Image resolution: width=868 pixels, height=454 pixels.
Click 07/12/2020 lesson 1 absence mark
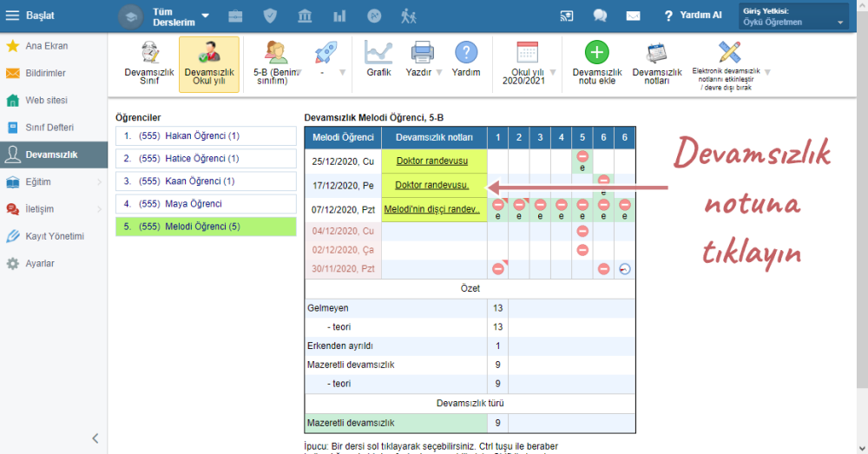[x=497, y=205]
